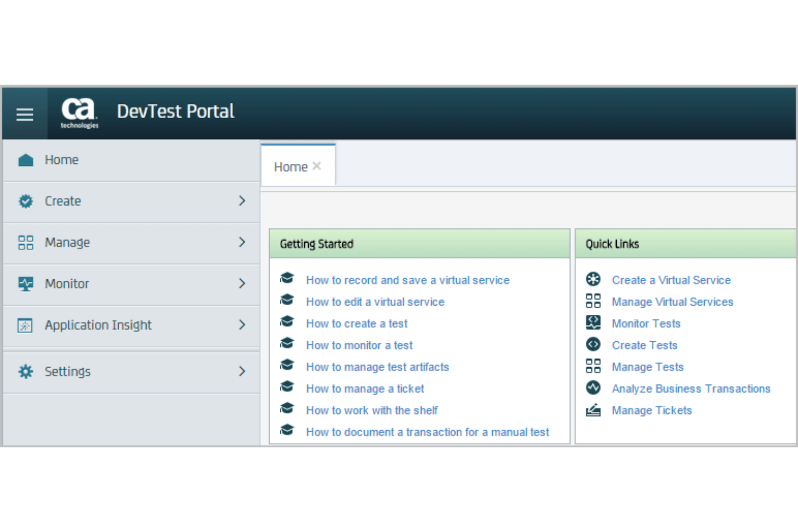Click the Settings gear icon in sidebar
The height and width of the screenshot is (532, 798).
pyautogui.click(x=25, y=371)
